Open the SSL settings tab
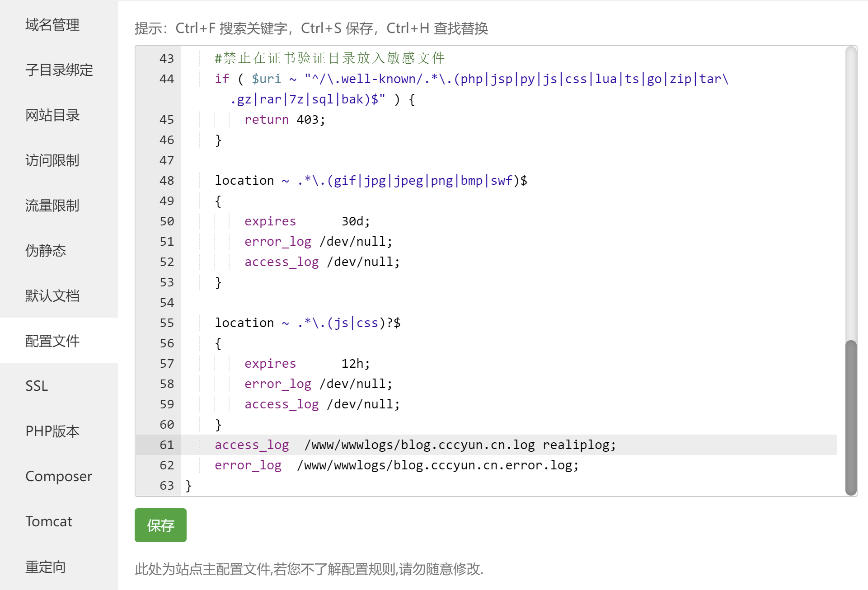 click(37, 386)
